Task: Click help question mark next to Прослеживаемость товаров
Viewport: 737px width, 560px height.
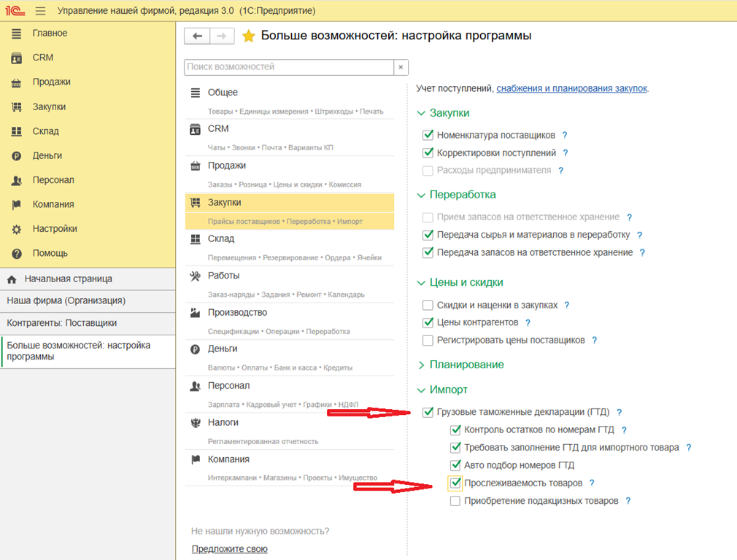Action: tap(592, 483)
